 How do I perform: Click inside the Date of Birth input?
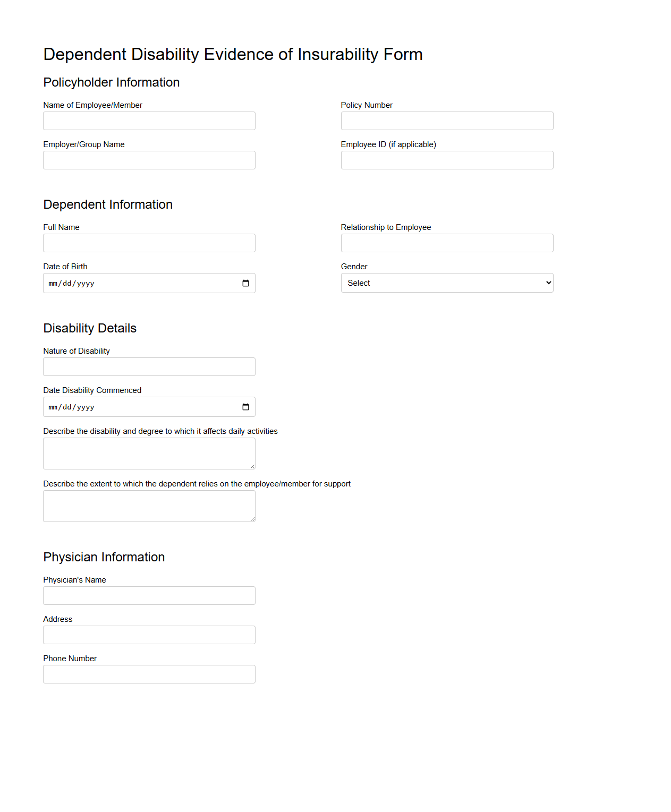pyautogui.click(x=133, y=283)
